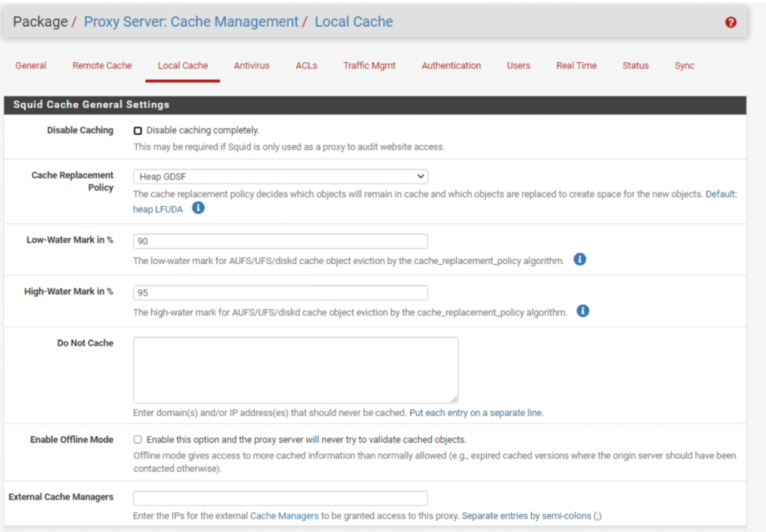Tick the Disable caching completely checkbox
The width and height of the screenshot is (766, 532).
coord(138,130)
